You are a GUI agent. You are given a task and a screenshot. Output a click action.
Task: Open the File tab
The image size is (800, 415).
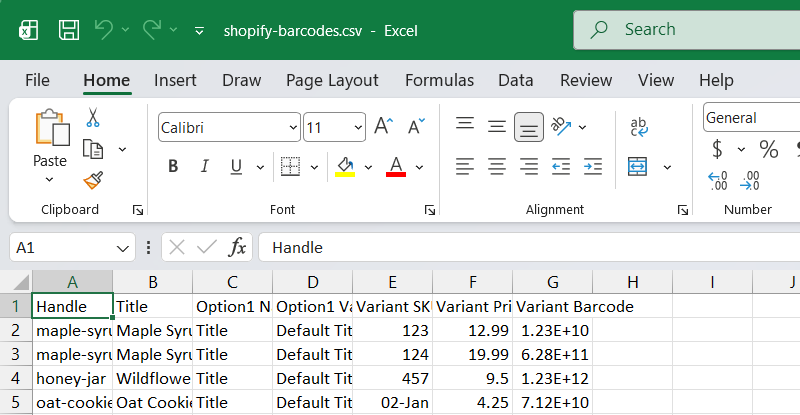click(x=37, y=80)
